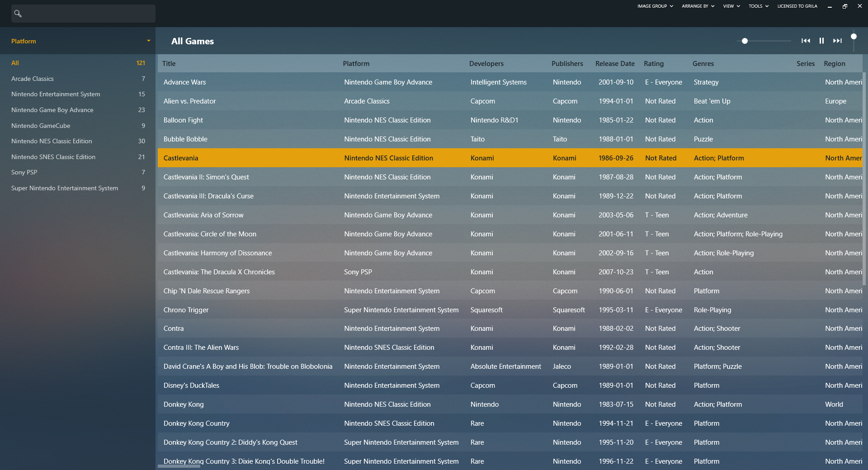Click the 2007-10-23 release date cell
Screen dimensions: 868x470
pos(616,272)
